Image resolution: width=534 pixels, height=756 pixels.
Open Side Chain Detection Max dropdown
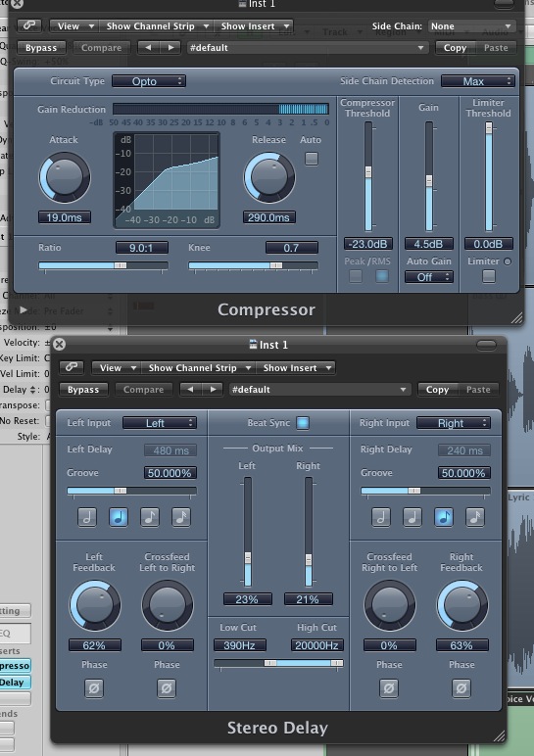pyautogui.click(x=477, y=81)
